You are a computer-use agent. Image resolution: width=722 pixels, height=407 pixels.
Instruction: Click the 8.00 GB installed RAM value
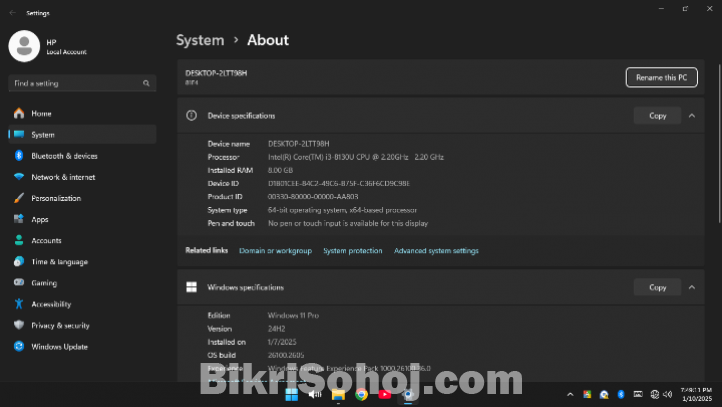pos(280,170)
